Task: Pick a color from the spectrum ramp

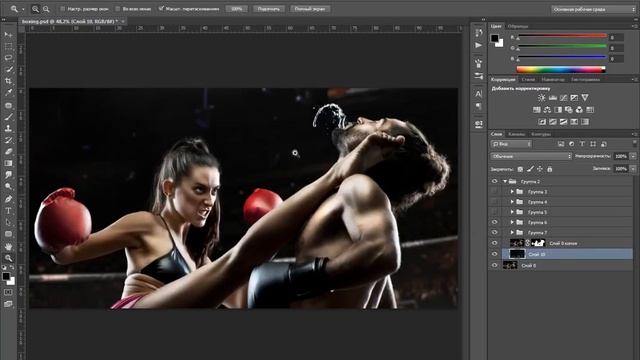Action: [x=561, y=69]
